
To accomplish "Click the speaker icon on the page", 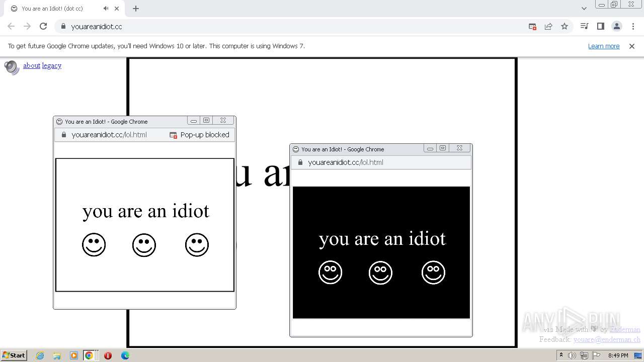I will [12, 67].
